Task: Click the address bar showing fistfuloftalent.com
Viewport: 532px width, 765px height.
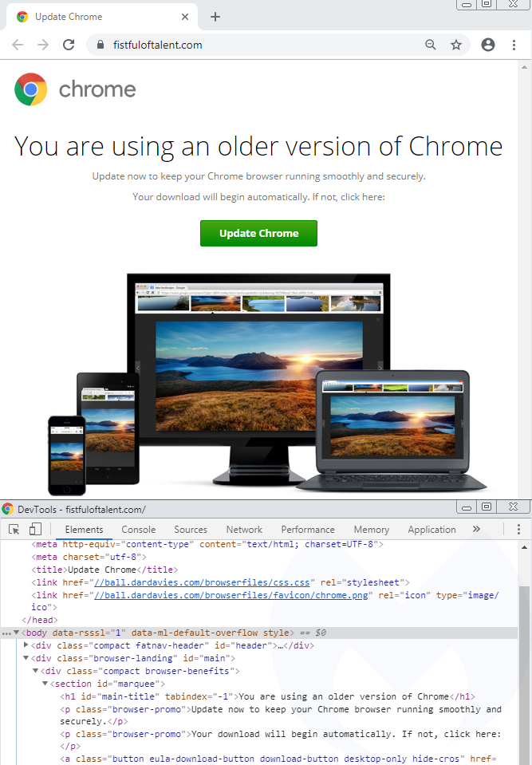Action: 255,45
